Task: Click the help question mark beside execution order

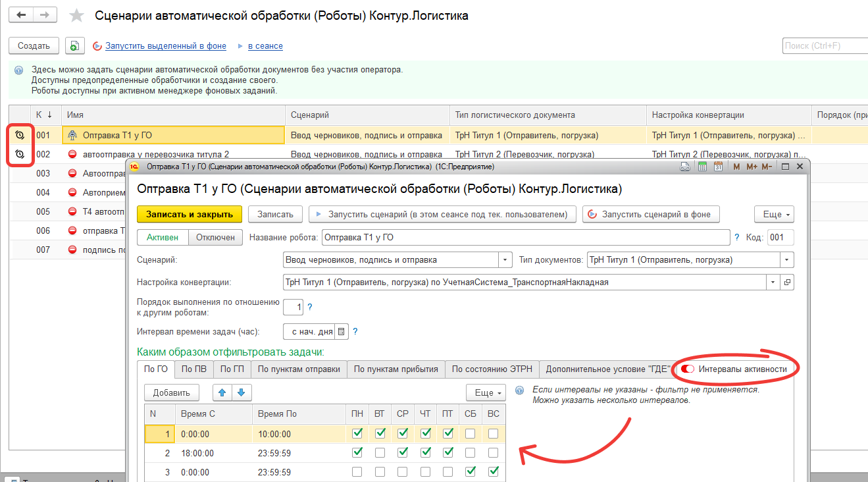Action: pos(310,307)
